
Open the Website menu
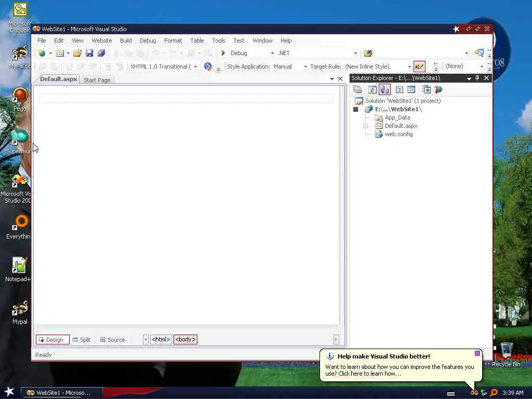[101, 41]
